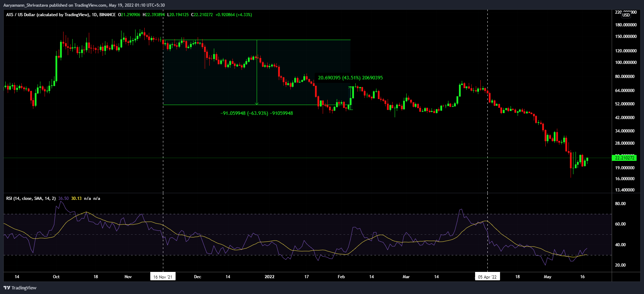This screenshot has width=644, height=294.
Task: Click the 1D interval in chart header
Action: coord(94,15)
